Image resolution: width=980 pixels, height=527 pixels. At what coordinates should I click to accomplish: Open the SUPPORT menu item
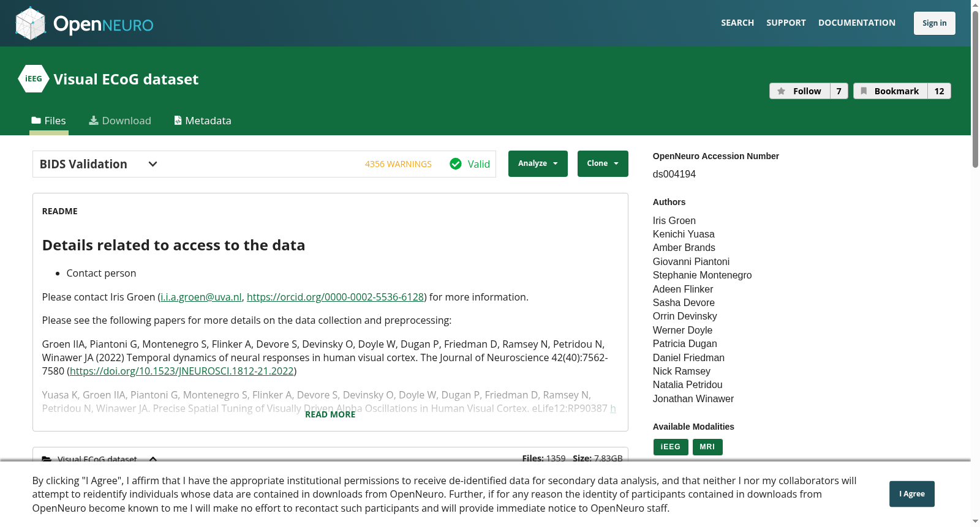click(x=786, y=23)
